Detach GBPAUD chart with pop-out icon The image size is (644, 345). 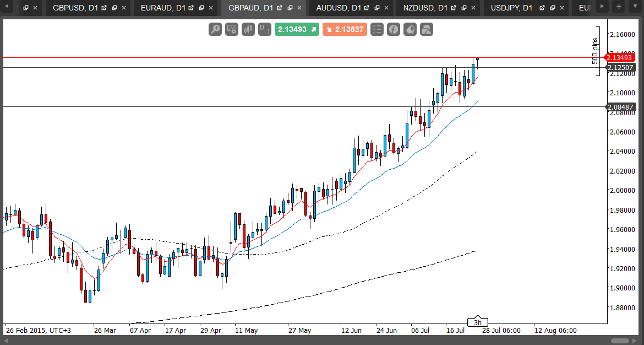click(x=280, y=8)
